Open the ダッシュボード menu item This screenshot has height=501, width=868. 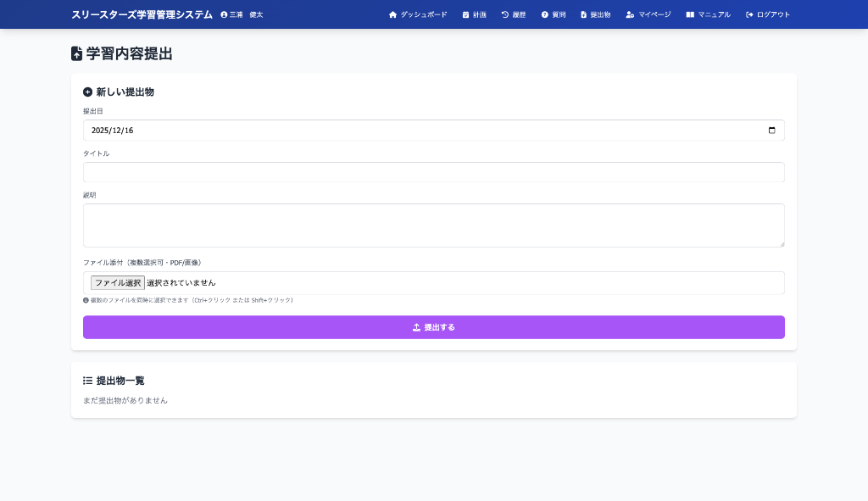tap(423, 14)
